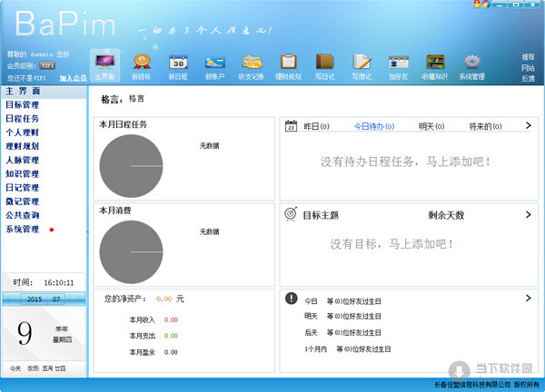Image resolution: width=545 pixels, height=392 pixels.
Task: Click the 加入会员 link
Action: [73, 78]
